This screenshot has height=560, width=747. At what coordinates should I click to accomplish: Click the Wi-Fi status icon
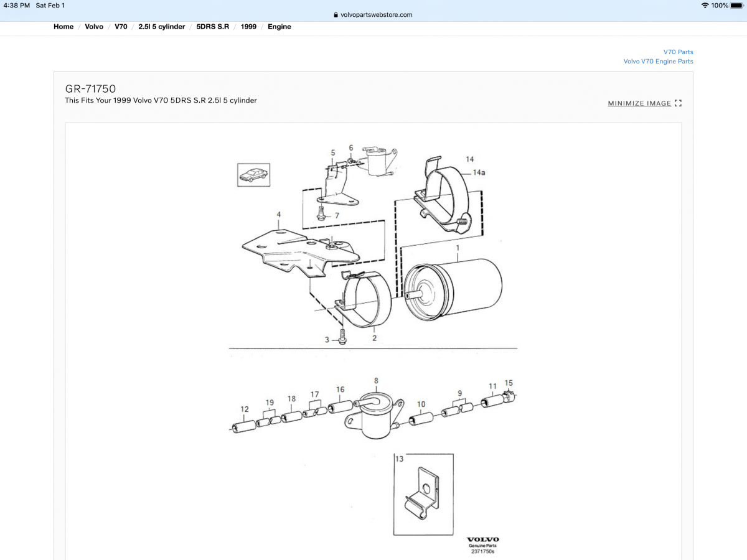pyautogui.click(x=704, y=5)
